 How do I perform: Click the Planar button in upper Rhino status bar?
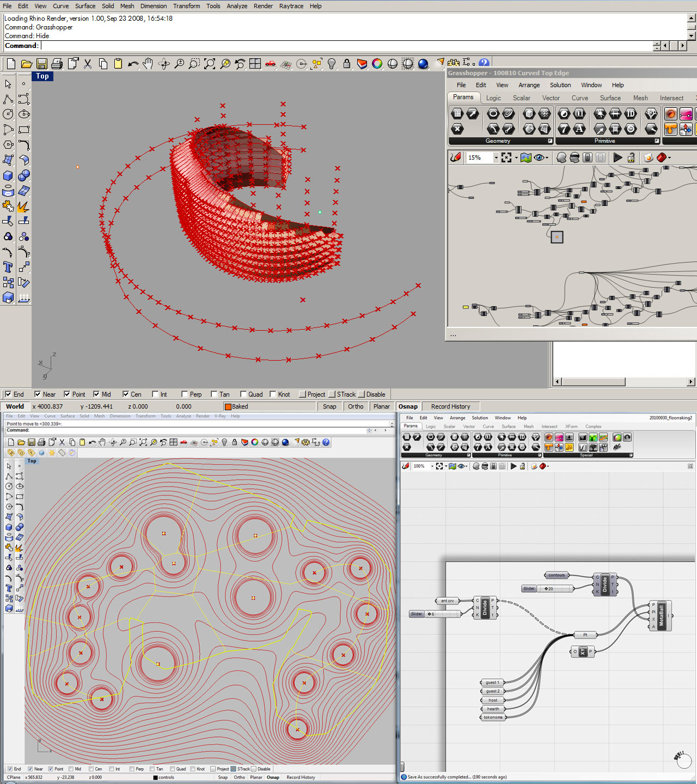coord(382,406)
